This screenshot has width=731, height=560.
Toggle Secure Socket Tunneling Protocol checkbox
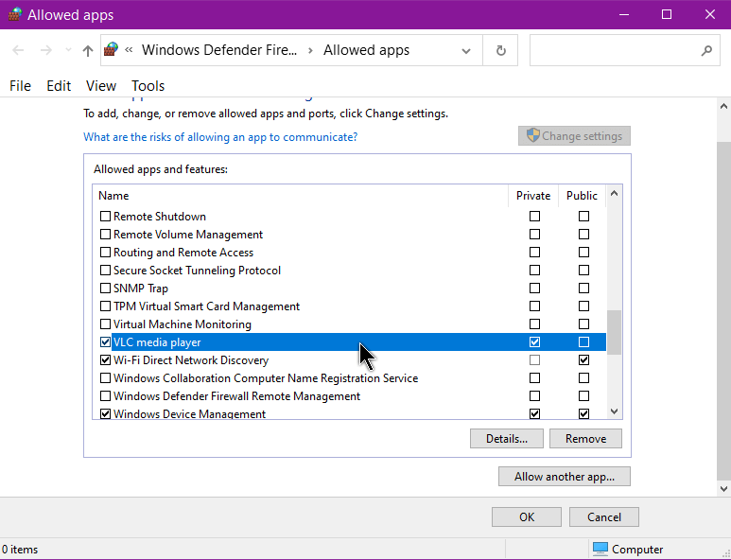[x=105, y=271]
